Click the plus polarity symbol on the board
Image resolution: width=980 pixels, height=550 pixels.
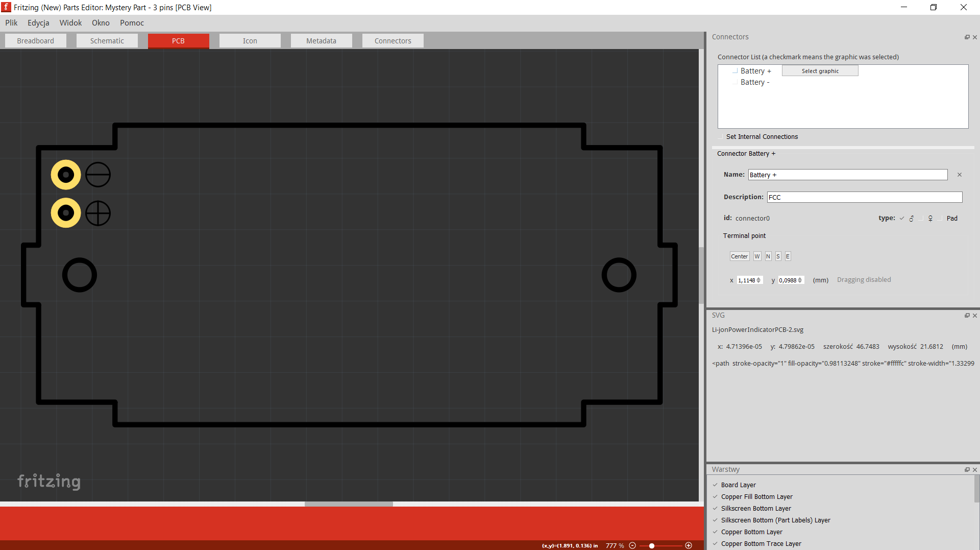98,213
